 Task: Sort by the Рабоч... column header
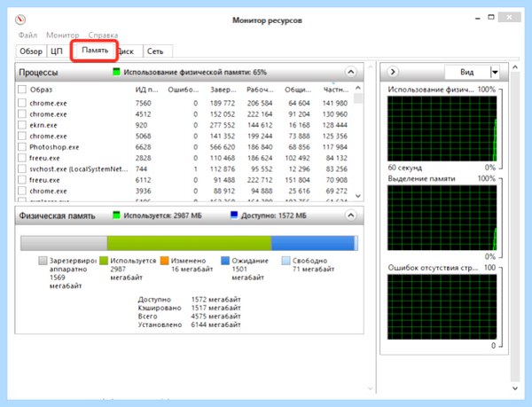(260, 90)
